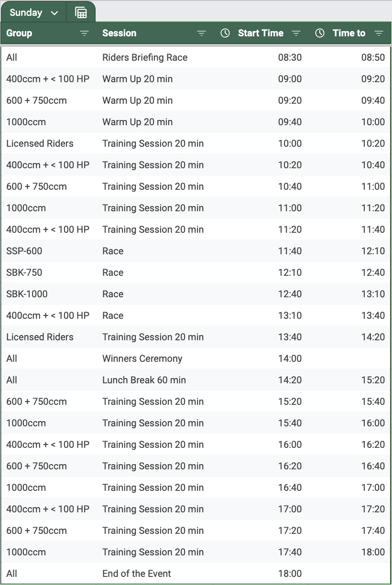Sort by the Session column header

pos(120,33)
